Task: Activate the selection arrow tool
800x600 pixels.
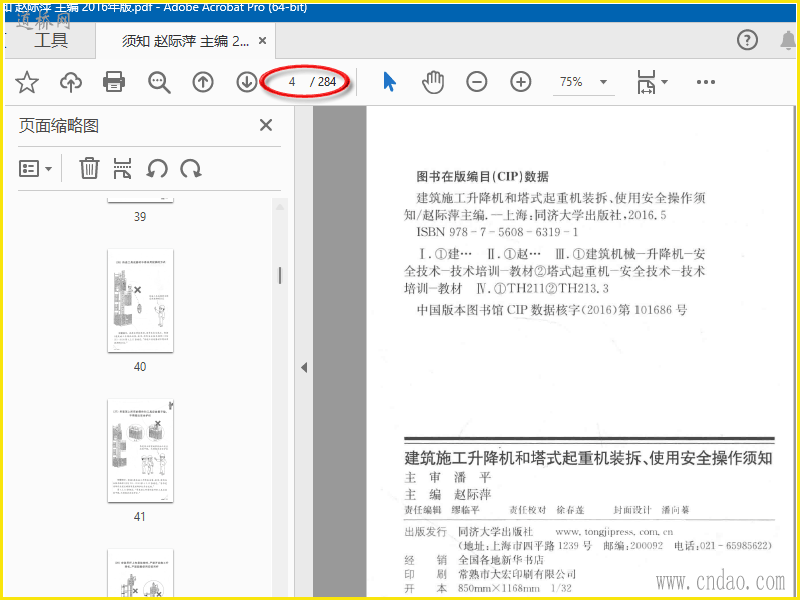Action: (x=389, y=82)
